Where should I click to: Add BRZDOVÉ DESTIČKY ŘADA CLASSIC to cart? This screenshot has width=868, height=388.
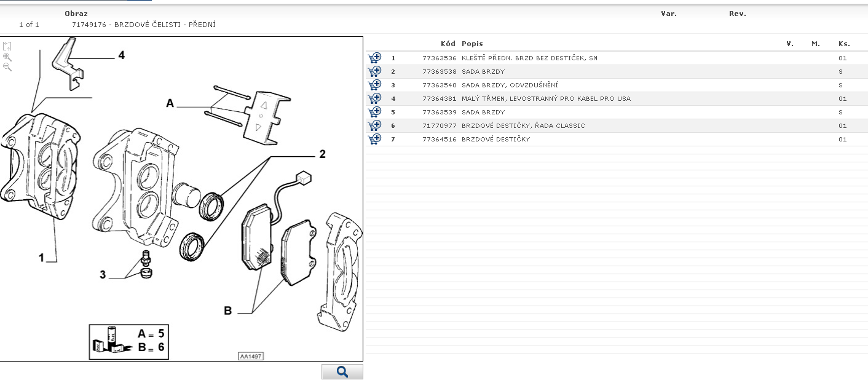coord(374,125)
